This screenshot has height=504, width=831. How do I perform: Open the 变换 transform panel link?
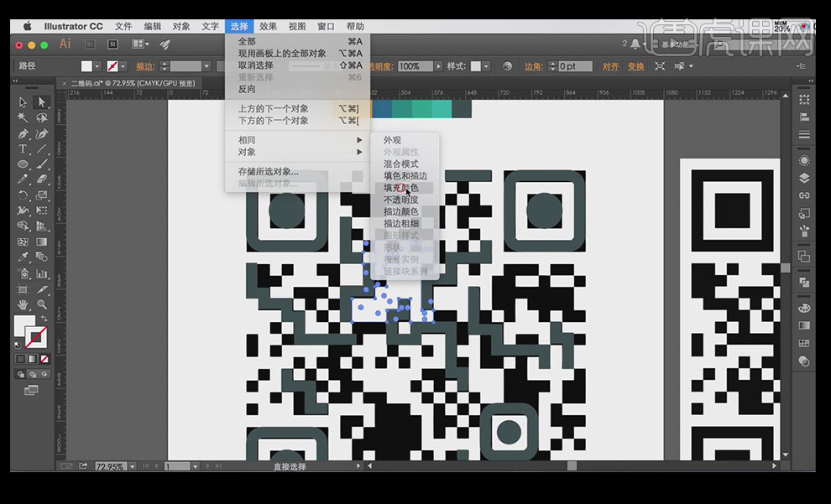click(635, 66)
